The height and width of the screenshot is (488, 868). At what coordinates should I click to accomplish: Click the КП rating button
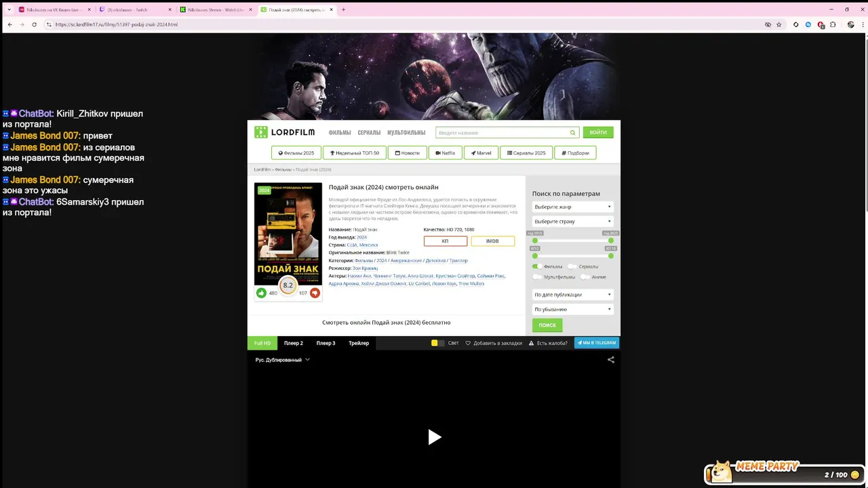click(446, 241)
